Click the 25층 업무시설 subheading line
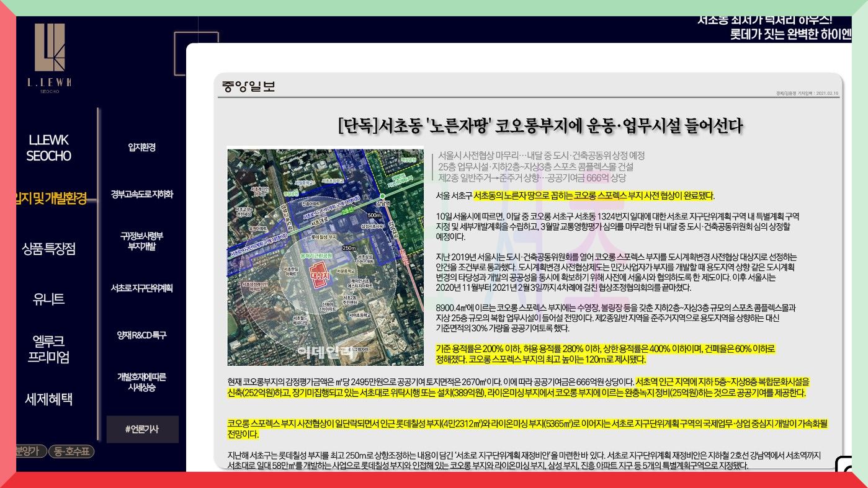Viewport: 868px width, 488px height. click(x=535, y=167)
